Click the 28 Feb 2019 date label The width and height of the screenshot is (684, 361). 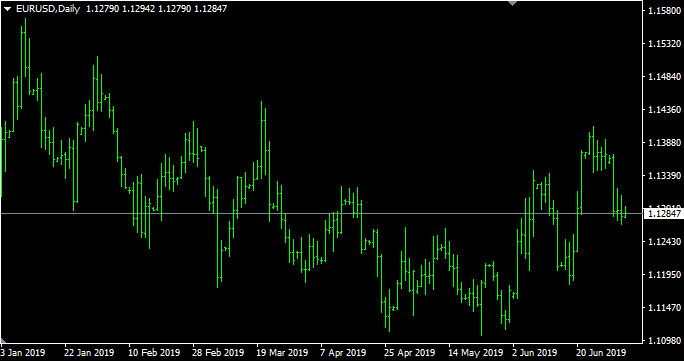pos(218,352)
